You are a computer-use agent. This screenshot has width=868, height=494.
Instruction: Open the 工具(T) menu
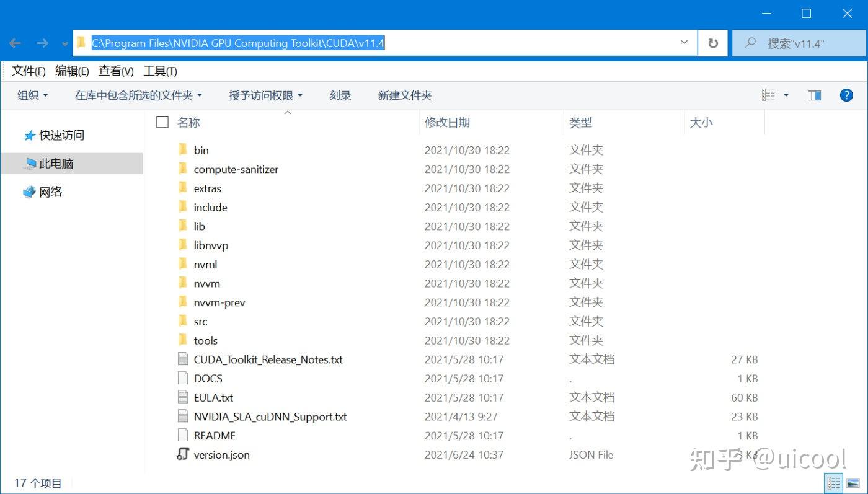[160, 71]
